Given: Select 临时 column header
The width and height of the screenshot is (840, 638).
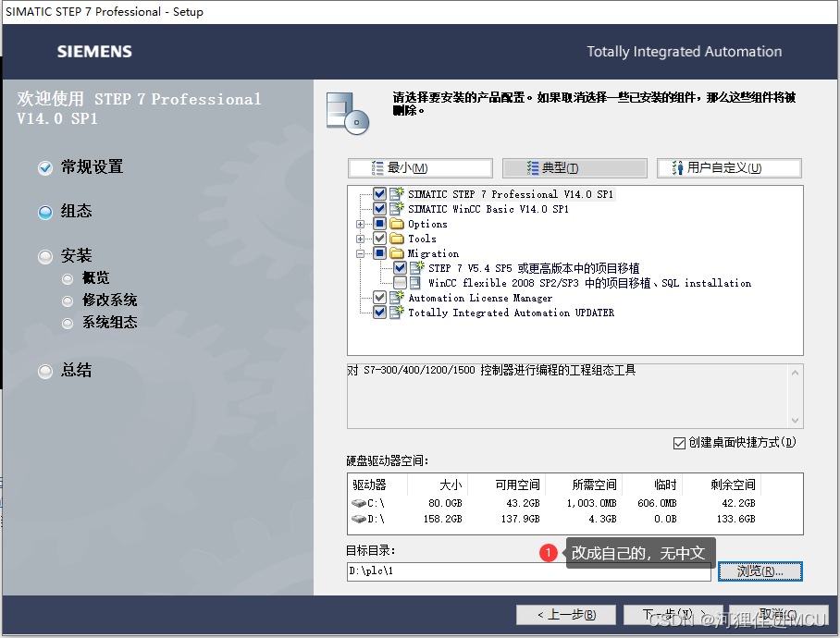Looking at the screenshot, I should (x=652, y=485).
